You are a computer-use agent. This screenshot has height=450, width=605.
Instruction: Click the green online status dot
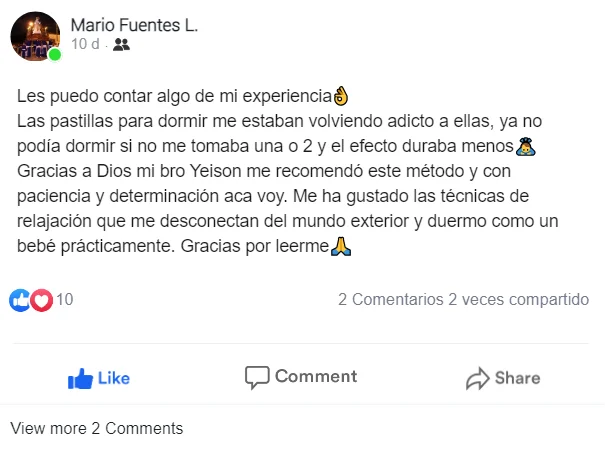pos(54,54)
